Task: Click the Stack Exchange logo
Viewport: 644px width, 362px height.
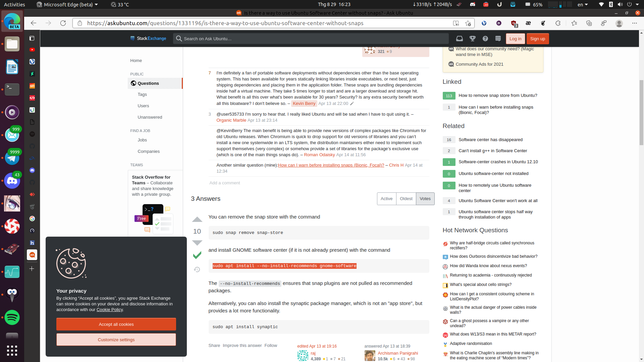Action: [x=148, y=39]
